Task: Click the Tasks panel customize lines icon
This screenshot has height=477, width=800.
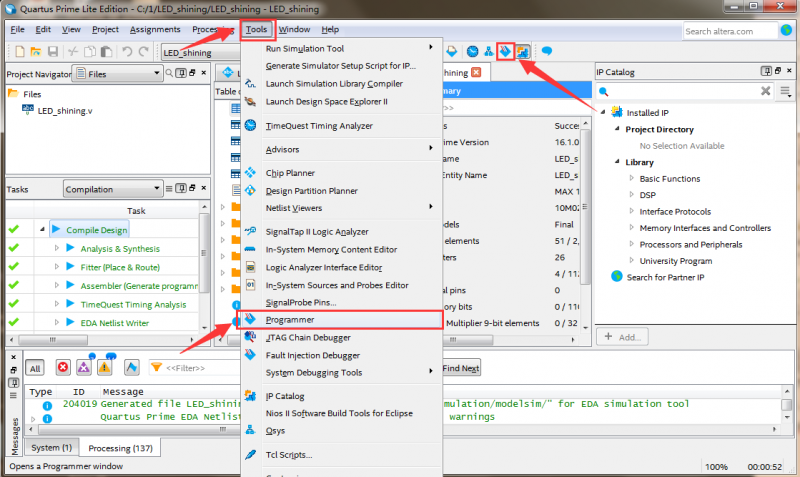Action: 169,189
